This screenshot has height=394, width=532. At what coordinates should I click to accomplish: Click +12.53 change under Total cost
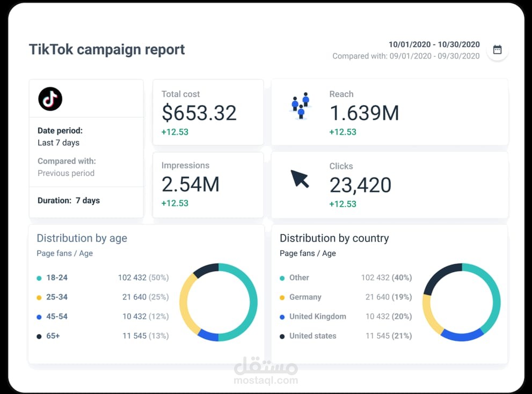click(174, 132)
